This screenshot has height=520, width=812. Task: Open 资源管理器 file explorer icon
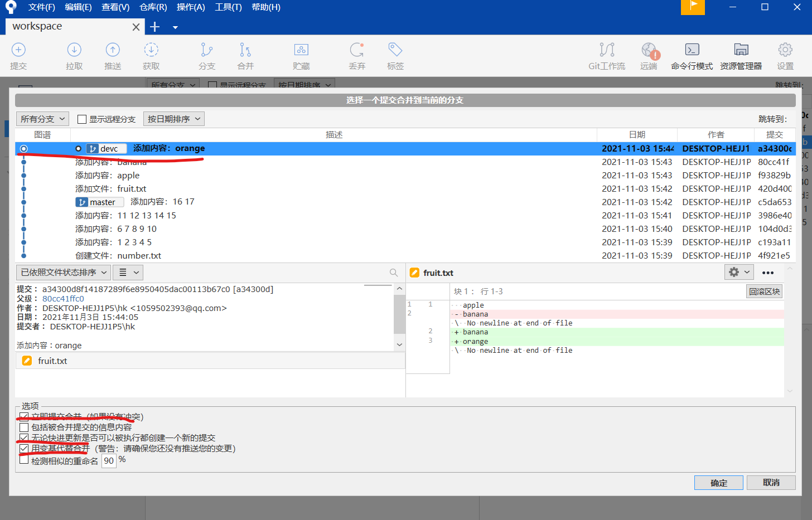click(741, 50)
